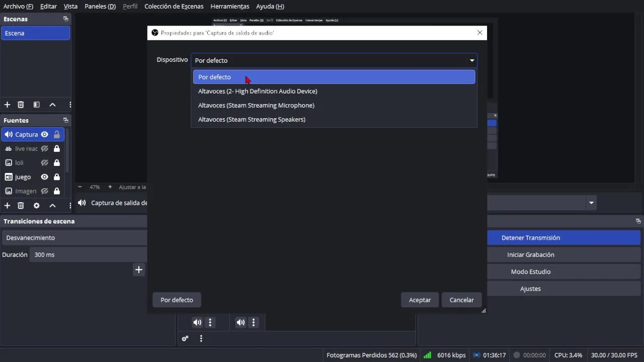Choose Por defecto in device list
The height and width of the screenshot is (362, 644).
coord(334,77)
